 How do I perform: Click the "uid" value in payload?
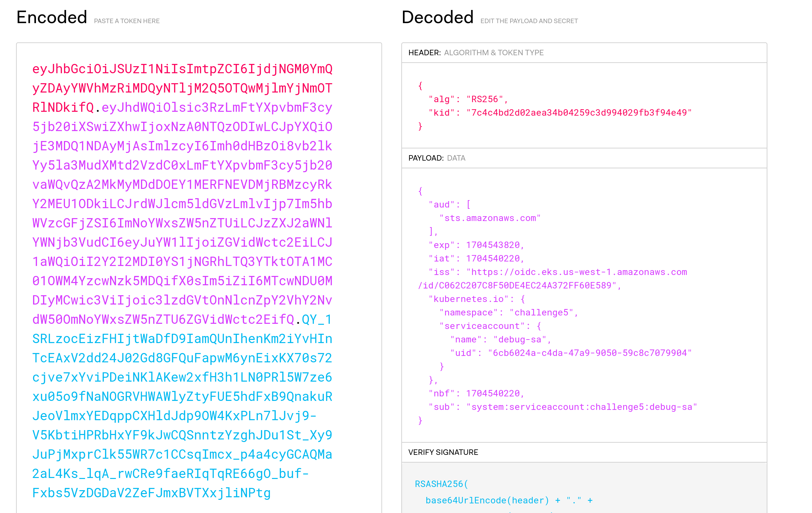point(589,353)
